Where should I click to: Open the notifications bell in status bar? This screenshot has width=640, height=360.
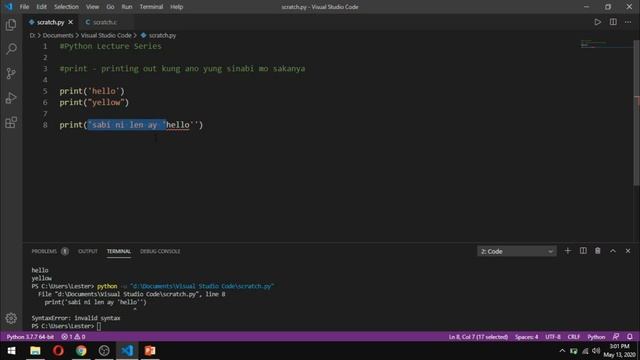[630, 337]
